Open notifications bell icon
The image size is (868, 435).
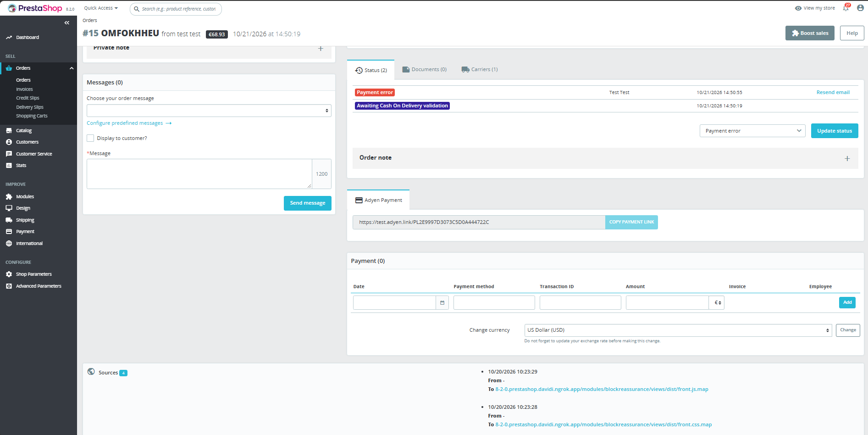pyautogui.click(x=846, y=8)
